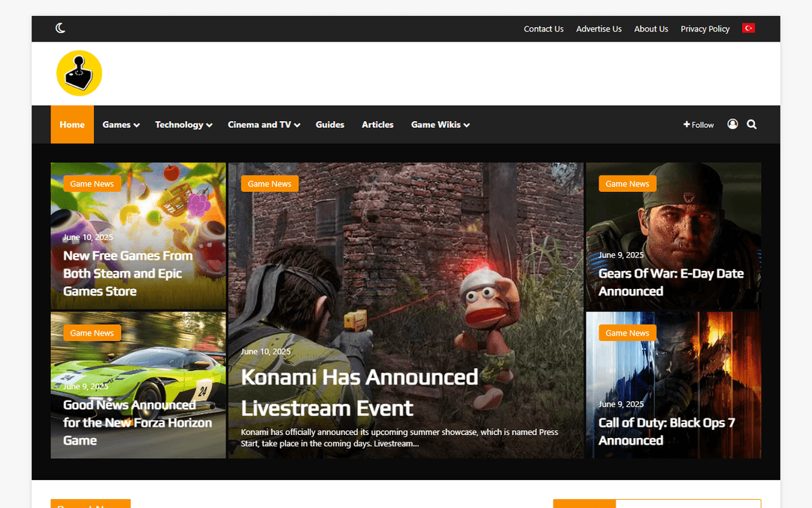Open the Forza Horizon good news headline
812x508 pixels.
(x=138, y=422)
